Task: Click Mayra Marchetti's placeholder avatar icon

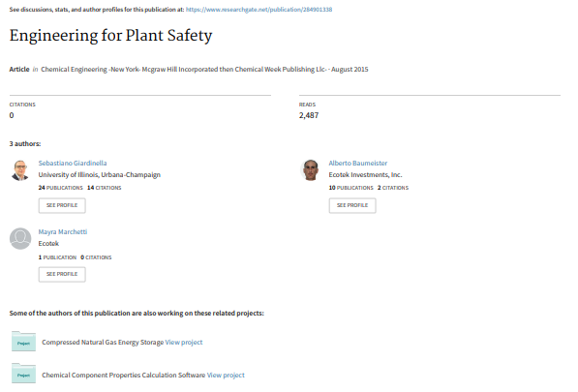Action: tap(20, 239)
